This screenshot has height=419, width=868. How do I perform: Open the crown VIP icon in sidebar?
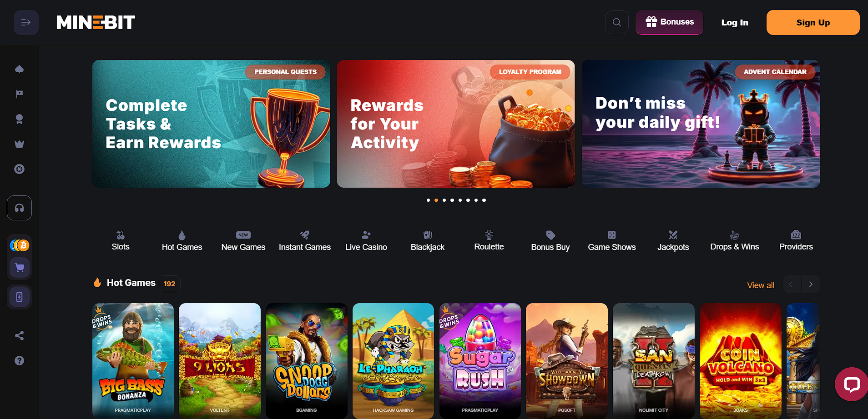(19, 144)
